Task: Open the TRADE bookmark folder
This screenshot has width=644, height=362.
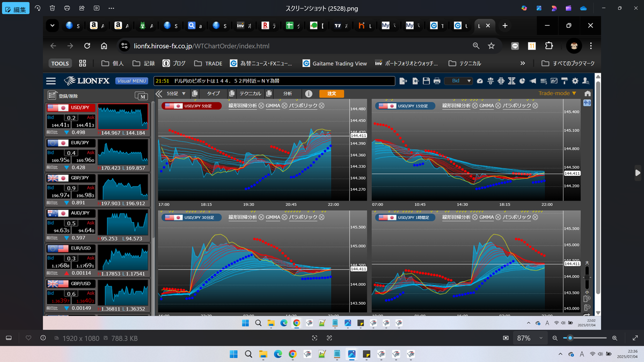Action: (x=208, y=63)
